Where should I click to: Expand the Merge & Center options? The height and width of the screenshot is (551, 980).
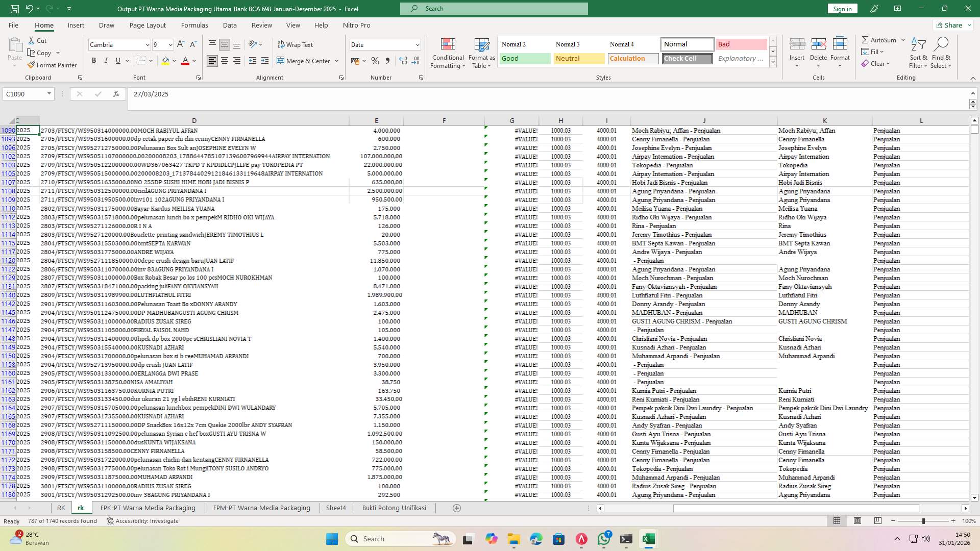click(x=336, y=61)
